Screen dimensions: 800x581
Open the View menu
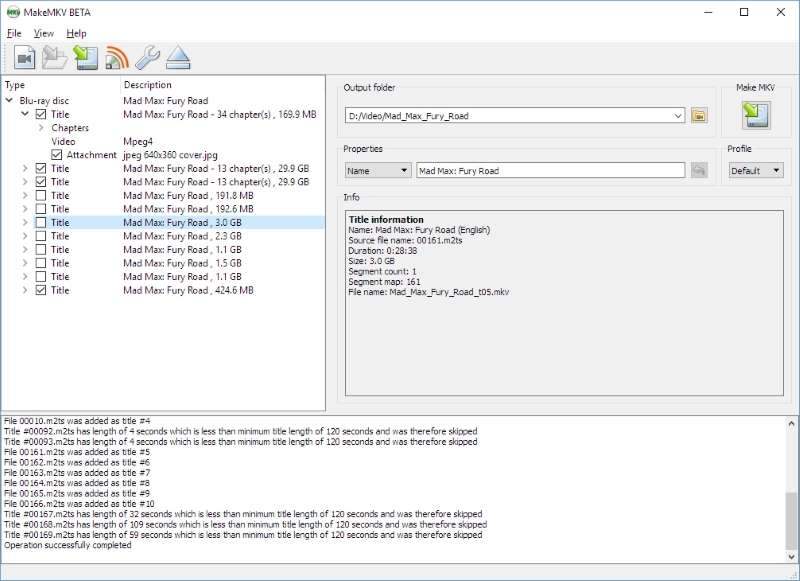[x=43, y=32]
